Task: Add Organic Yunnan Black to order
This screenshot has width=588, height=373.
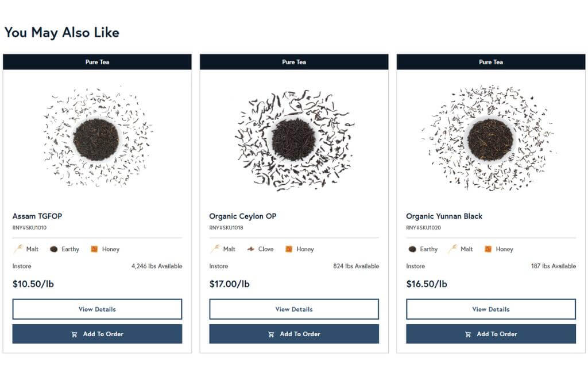Action: tap(491, 334)
